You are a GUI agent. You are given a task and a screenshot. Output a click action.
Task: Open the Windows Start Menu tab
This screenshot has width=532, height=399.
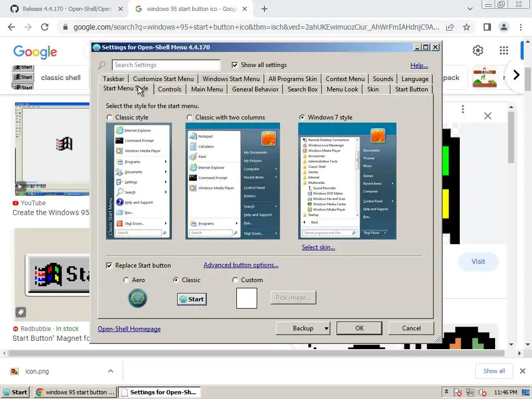(x=231, y=79)
